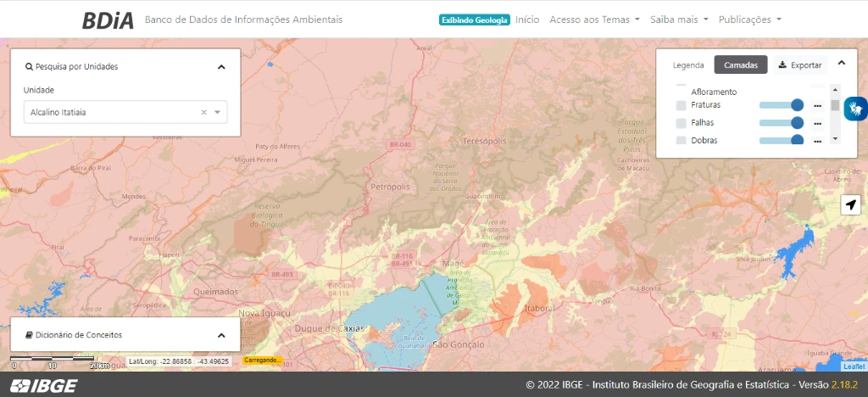Adjust the Fraturas layer opacity slider
The height and width of the screenshot is (397, 868).
781,104
